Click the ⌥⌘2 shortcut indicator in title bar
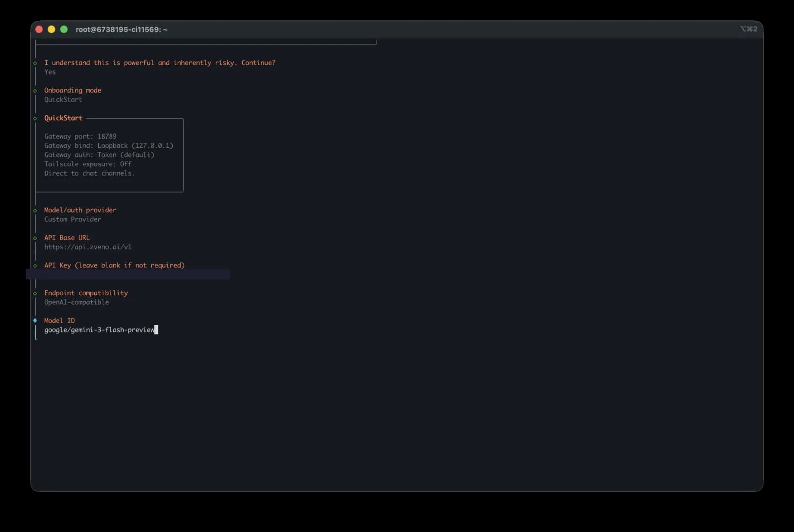This screenshot has width=794, height=532. pyautogui.click(x=748, y=29)
